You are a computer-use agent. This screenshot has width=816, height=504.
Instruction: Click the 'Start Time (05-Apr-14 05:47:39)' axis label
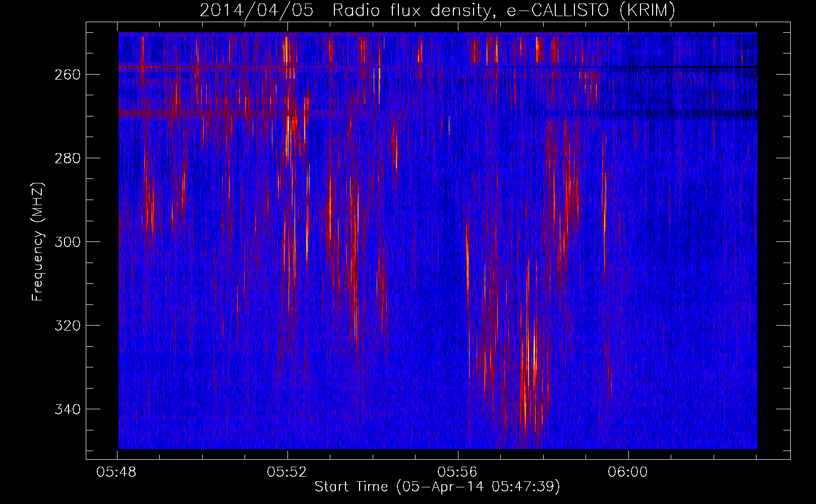coord(437,487)
